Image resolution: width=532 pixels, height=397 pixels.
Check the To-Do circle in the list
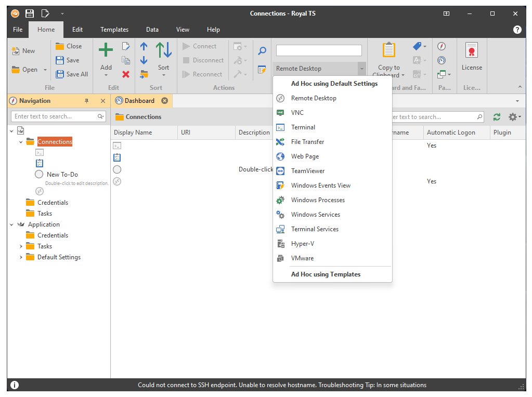(x=117, y=169)
